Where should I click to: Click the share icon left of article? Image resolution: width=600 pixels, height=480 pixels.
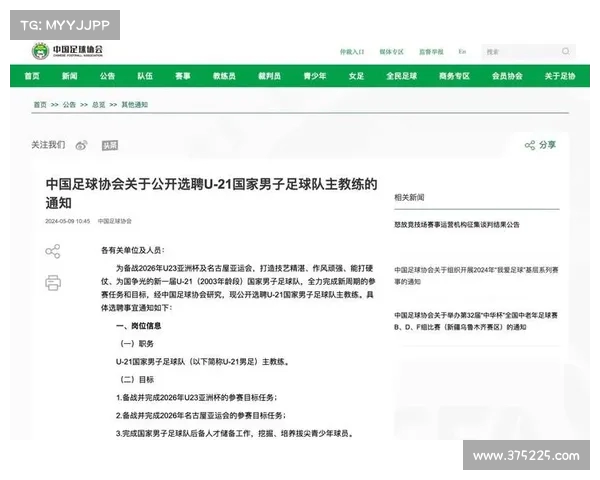click(x=53, y=251)
